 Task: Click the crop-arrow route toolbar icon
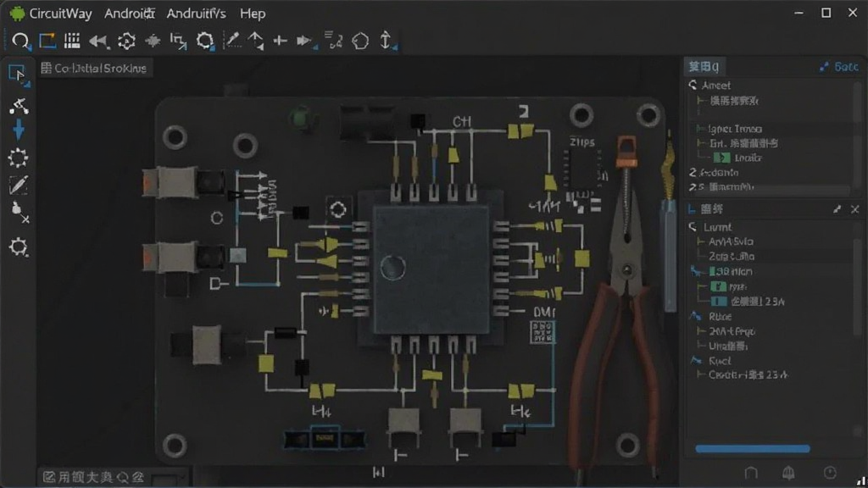pos(178,42)
